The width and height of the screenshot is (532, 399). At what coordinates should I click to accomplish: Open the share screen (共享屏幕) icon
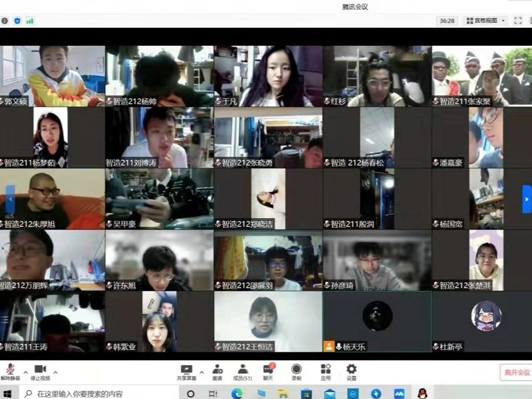click(186, 370)
